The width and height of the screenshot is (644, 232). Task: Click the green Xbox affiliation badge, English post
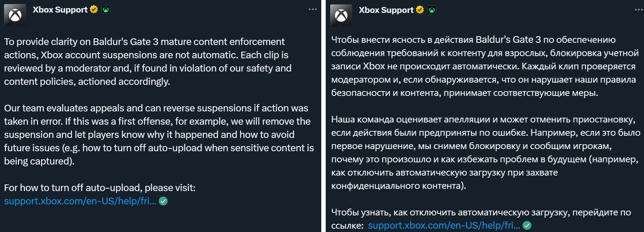[x=106, y=10]
